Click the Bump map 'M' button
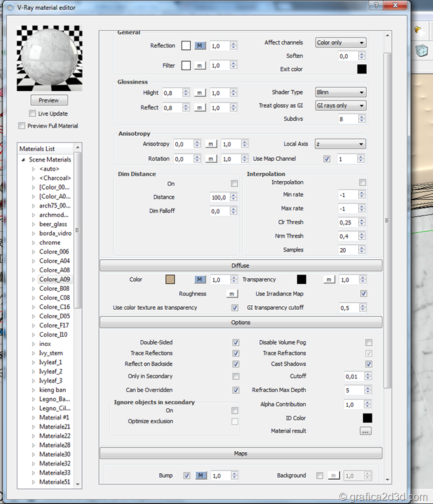The height and width of the screenshot is (504, 433). pos(200,476)
